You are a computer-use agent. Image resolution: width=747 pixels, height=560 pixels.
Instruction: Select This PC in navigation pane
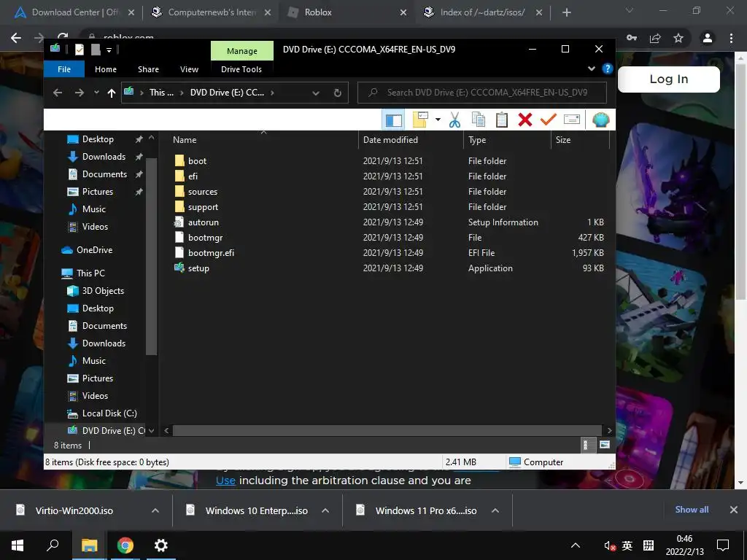(x=90, y=273)
